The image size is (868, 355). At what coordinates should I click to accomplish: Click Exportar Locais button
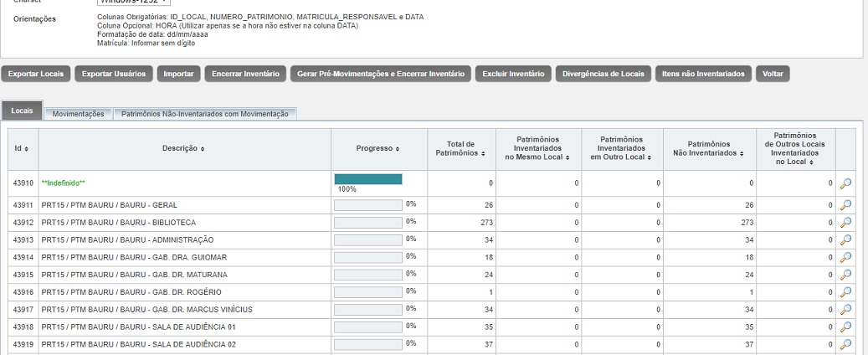(36, 75)
